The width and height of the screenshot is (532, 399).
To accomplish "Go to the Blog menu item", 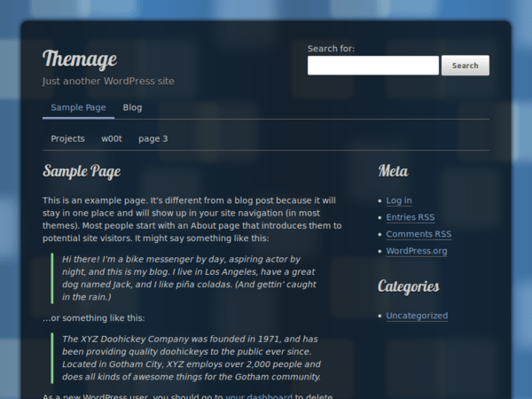I will pos(132,107).
